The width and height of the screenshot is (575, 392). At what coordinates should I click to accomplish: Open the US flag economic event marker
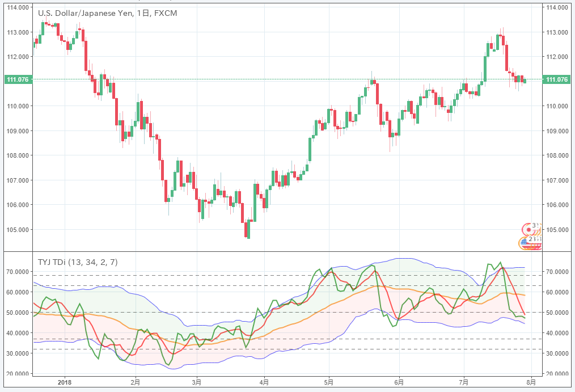[x=525, y=243]
